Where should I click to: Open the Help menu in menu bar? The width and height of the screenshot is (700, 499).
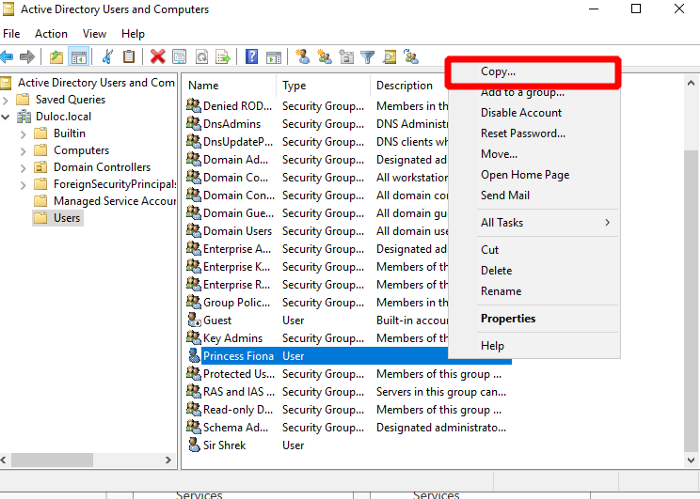point(133,34)
